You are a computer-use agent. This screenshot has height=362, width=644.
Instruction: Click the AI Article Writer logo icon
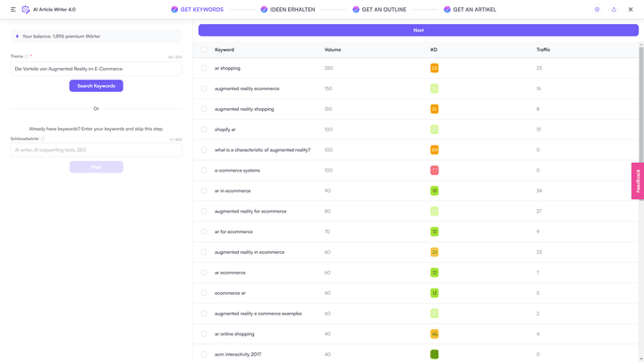[x=25, y=10]
